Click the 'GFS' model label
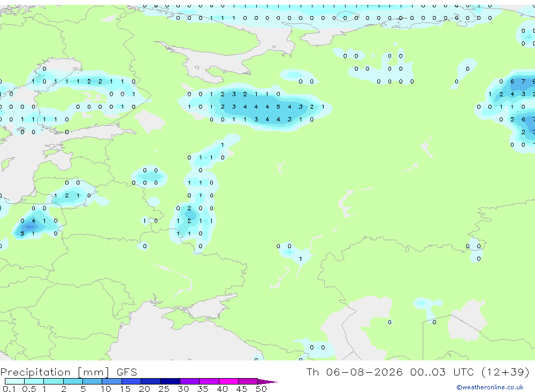Viewport: 535px width, 392px height. click(127, 372)
